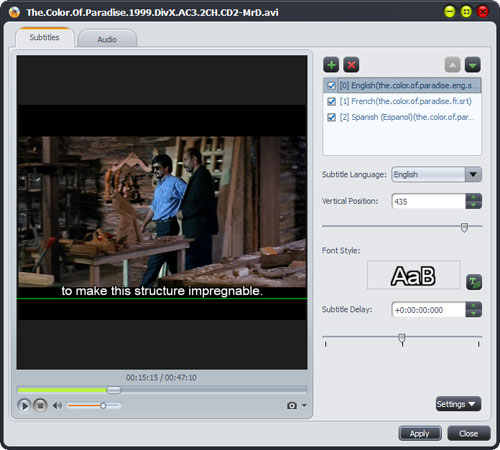
Task: Mute audio with the speaker icon
Action: click(x=57, y=405)
